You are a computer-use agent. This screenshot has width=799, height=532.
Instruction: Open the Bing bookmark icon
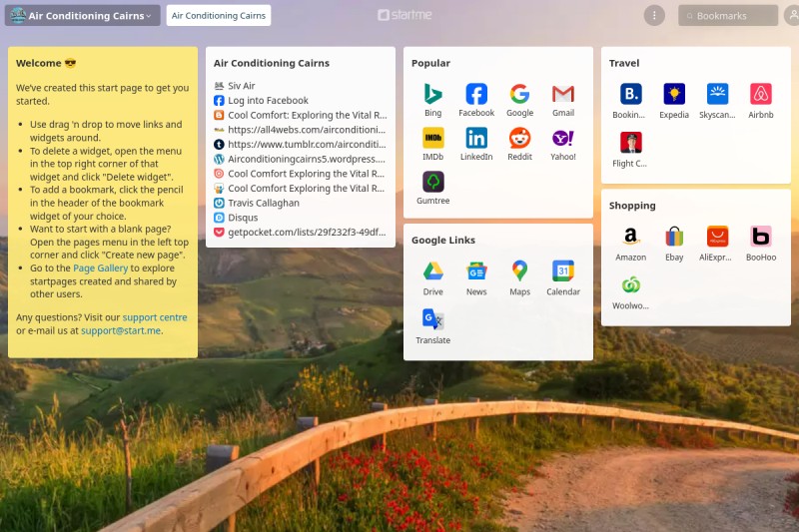click(x=433, y=94)
